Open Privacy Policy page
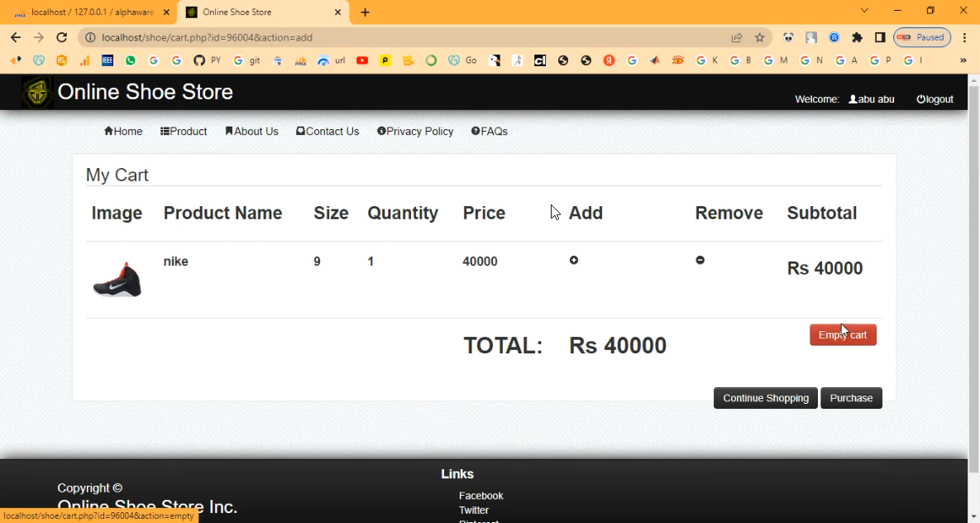This screenshot has width=980, height=523. 415,132
